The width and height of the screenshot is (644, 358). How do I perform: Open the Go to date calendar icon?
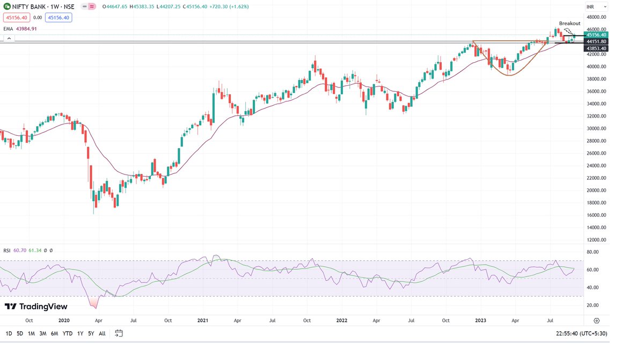[118, 333]
